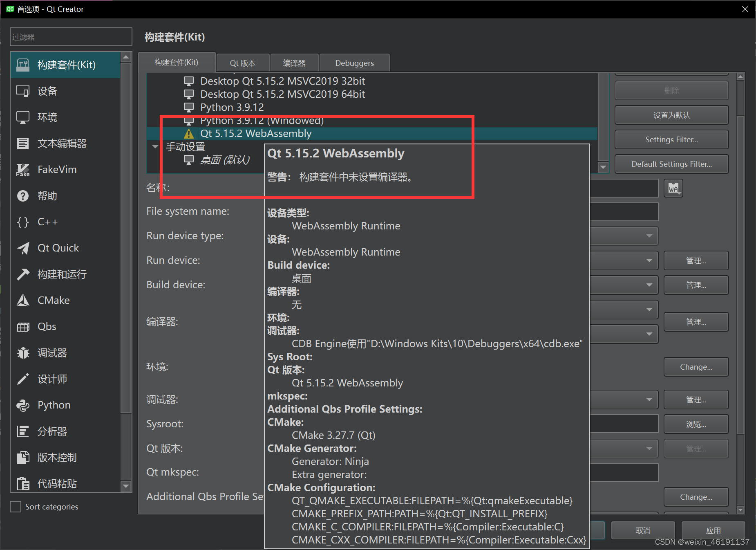Open the C++ settings category
The width and height of the screenshot is (756, 550).
point(65,222)
